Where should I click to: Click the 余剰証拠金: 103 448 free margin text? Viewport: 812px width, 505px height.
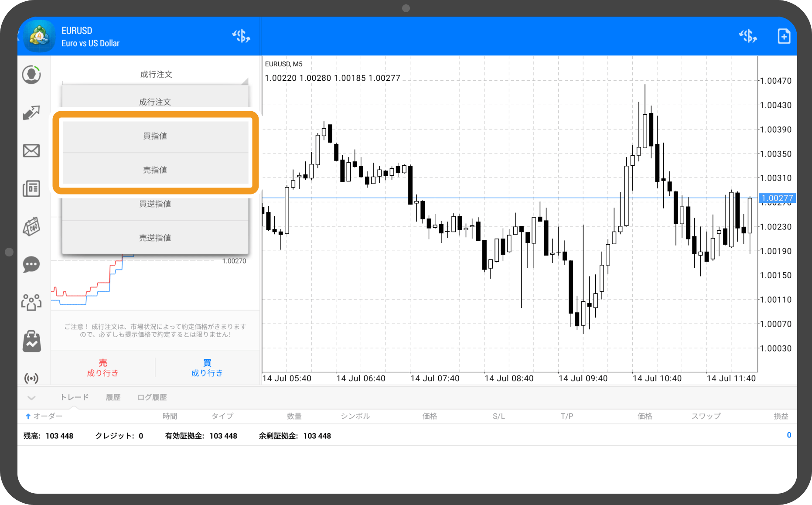[x=295, y=436]
